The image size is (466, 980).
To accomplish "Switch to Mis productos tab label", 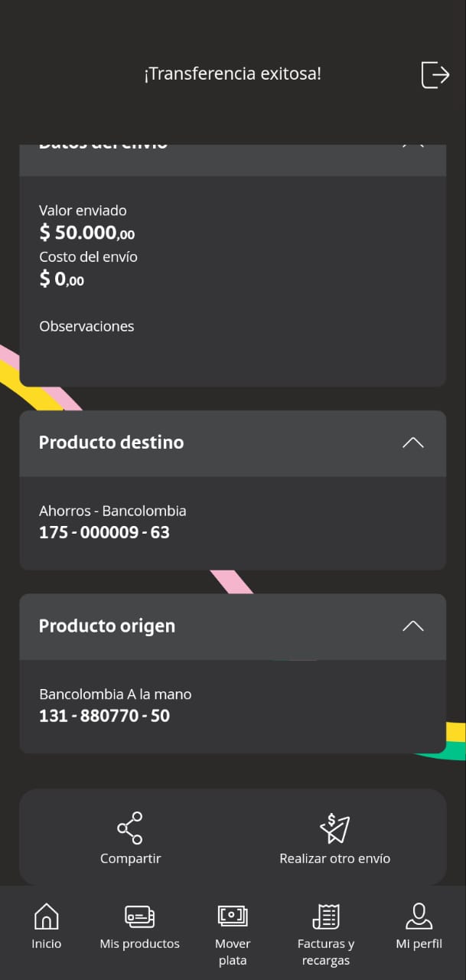I will pyautogui.click(x=139, y=944).
